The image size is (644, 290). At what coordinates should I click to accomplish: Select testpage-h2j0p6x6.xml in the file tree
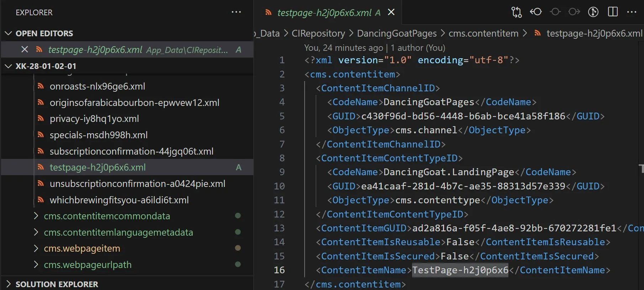pos(127,167)
